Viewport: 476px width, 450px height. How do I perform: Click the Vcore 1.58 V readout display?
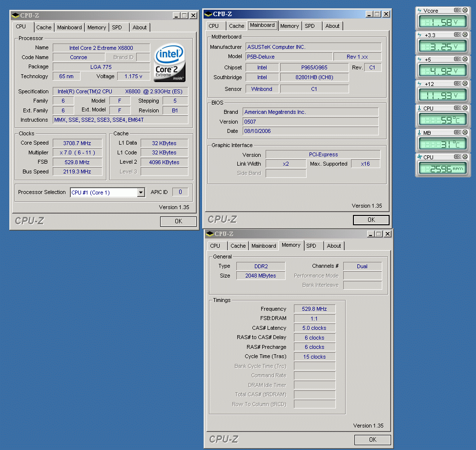click(443, 22)
